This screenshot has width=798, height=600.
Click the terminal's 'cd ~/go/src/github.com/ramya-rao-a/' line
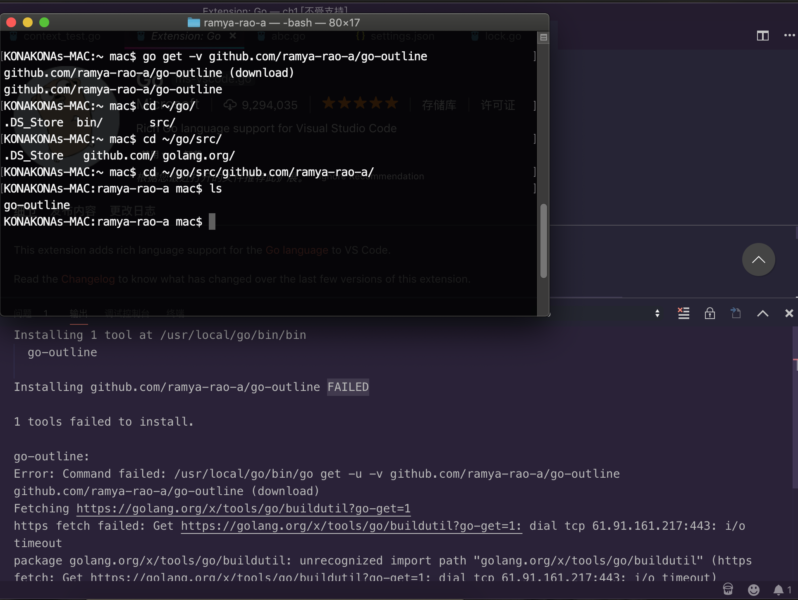(x=188, y=172)
